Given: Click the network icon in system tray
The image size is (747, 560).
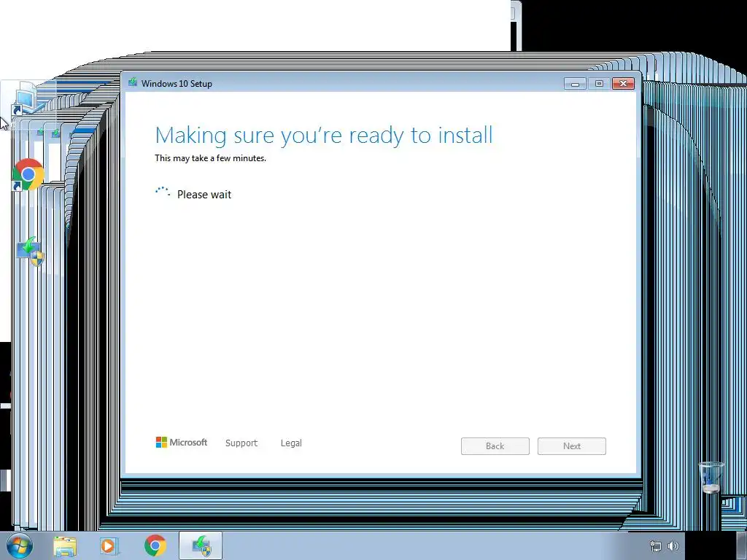Looking at the screenshot, I should pyautogui.click(x=656, y=546).
